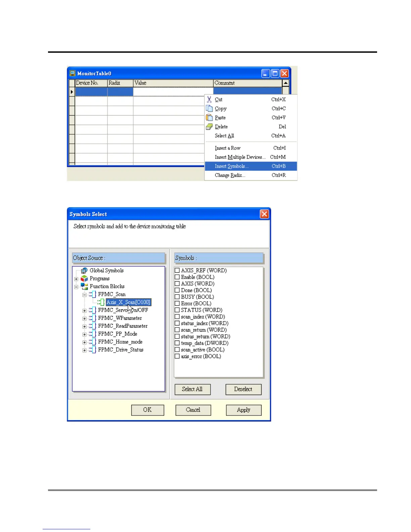This screenshot has height=532, width=411.
Task: Click the FPMC_Scan block icon
Action: pos(92,294)
